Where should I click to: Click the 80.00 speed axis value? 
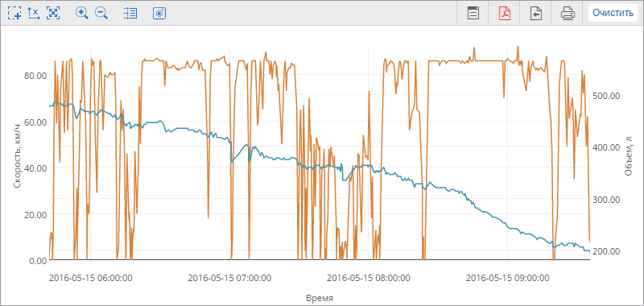point(35,75)
